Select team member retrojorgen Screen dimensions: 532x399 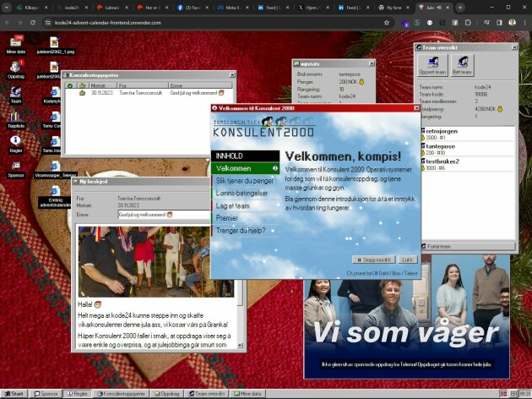point(468,134)
